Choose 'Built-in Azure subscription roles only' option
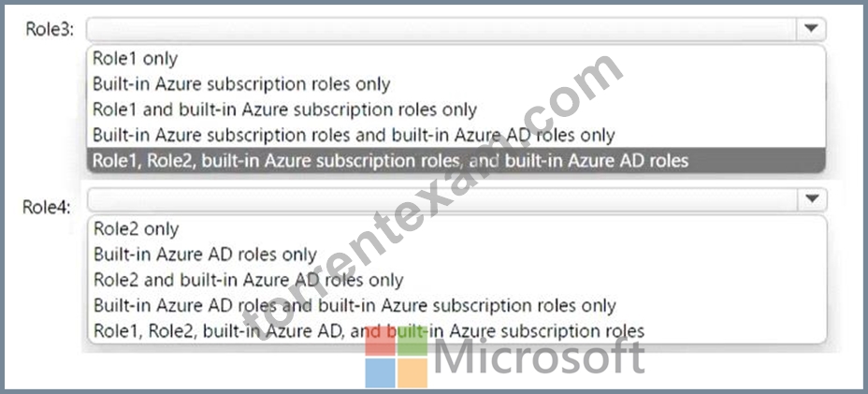 pos(241,84)
